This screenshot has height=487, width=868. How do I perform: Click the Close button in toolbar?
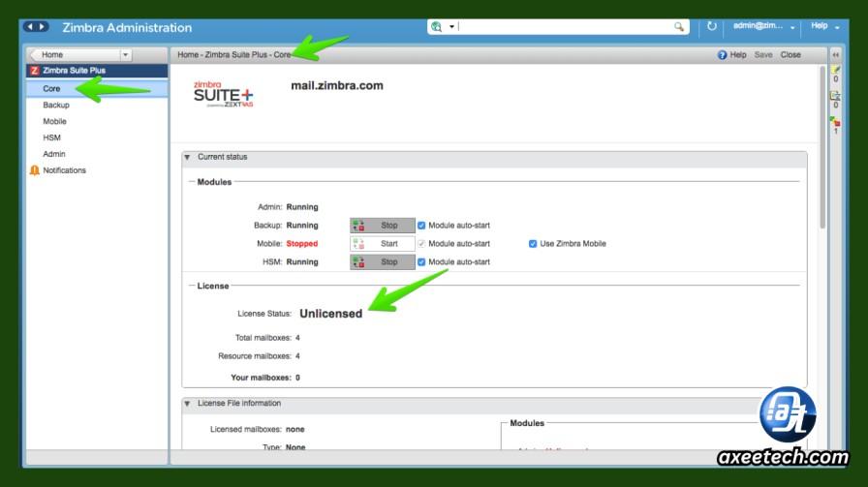pyautogui.click(x=790, y=55)
